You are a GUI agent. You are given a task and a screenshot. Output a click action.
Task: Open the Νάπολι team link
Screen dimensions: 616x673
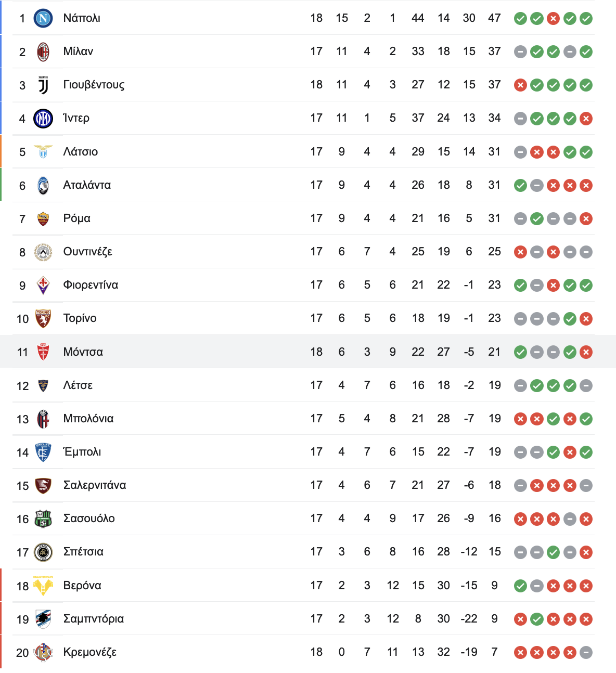(x=82, y=18)
